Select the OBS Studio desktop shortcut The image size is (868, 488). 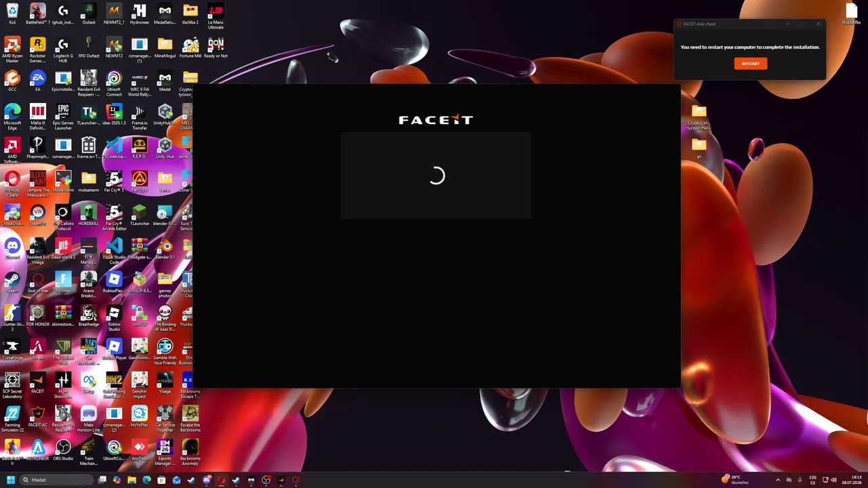point(63,450)
